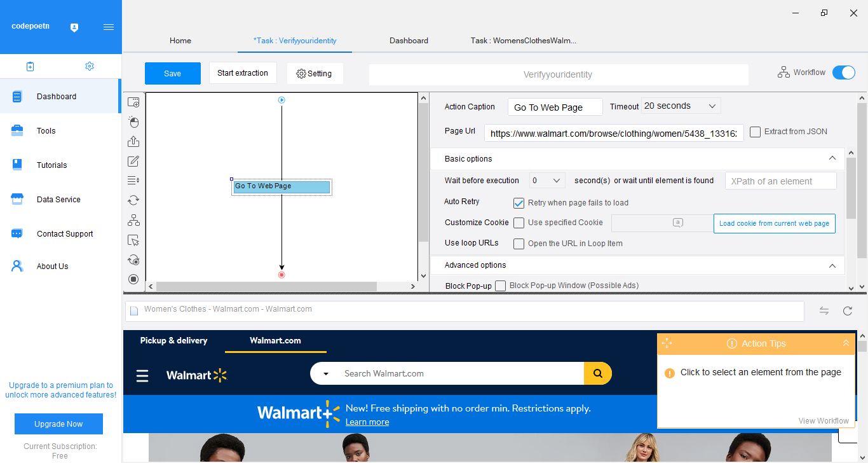Select the Go To Web Page workflow node
Screen dimensions: 868x463
(281, 186)
